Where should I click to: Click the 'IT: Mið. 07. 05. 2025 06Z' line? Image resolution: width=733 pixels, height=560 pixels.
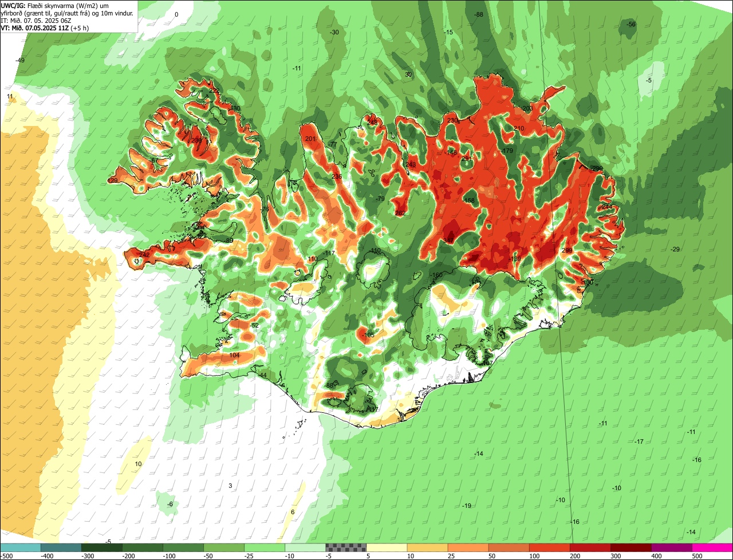[x=36, y=20]
